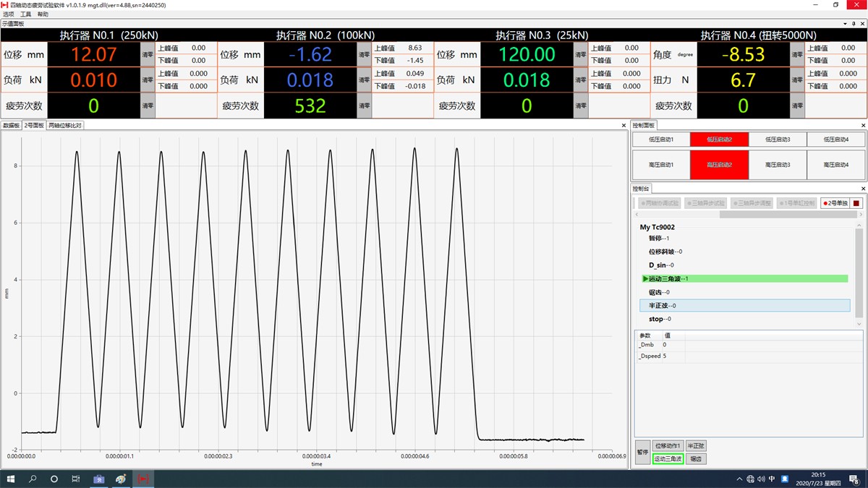Enable 高压启动1 high pressure start
The image size is (868, 488).
(661, 165)
